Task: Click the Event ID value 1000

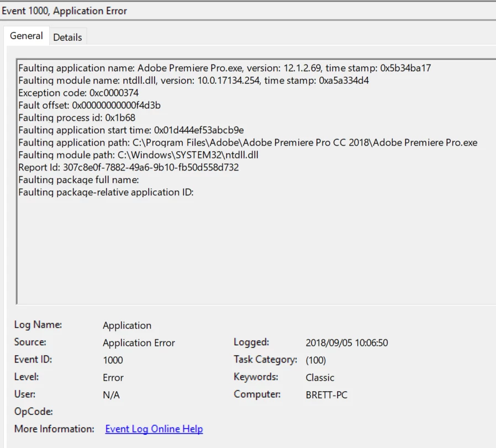Action: coord(113,360)
